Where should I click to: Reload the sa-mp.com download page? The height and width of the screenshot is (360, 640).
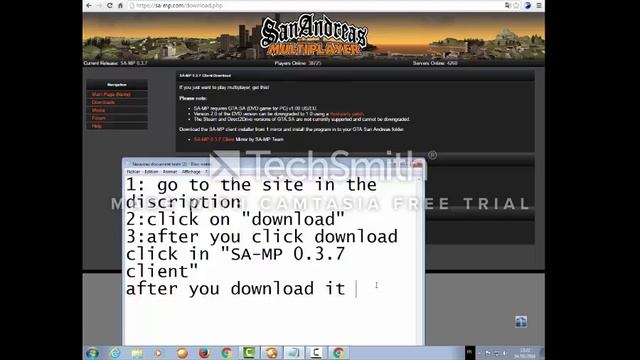(x=109, y=5)
